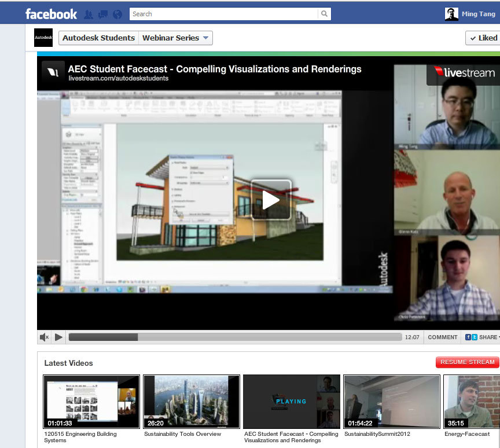The width and height of the screenshot is (500, 448).
Task: Open the Sustainability Tools Overview thumbnail
Action: tap(192, 402)
